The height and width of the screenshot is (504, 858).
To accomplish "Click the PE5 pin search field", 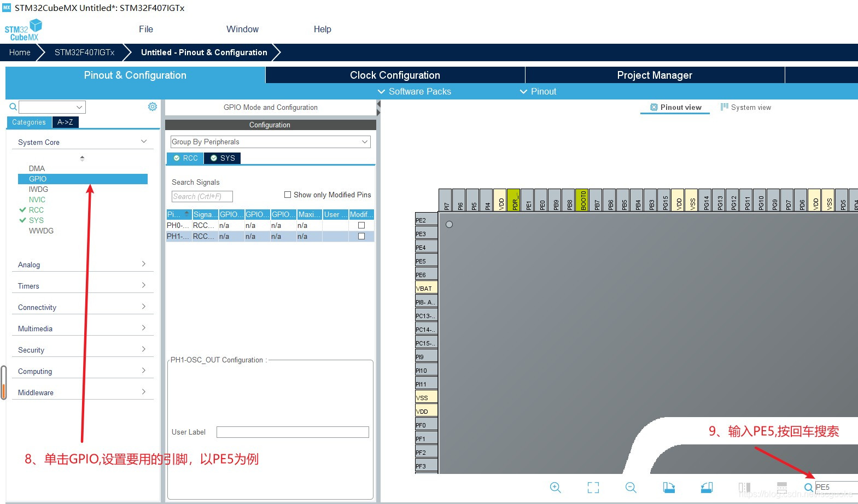I will click(836, 487).
